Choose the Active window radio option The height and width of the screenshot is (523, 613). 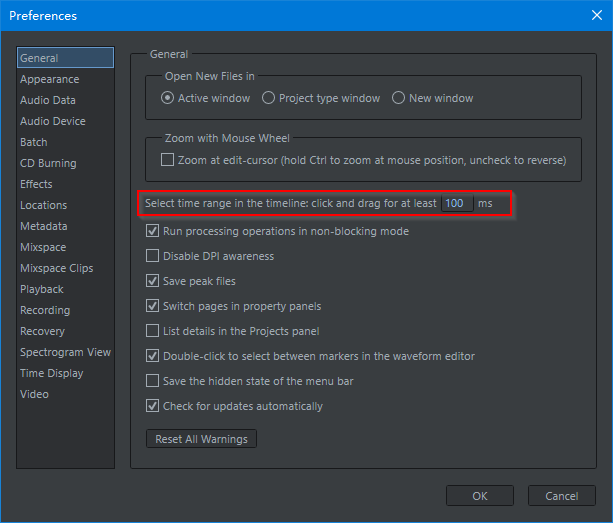pyautogui.click(x=168, y=98)
